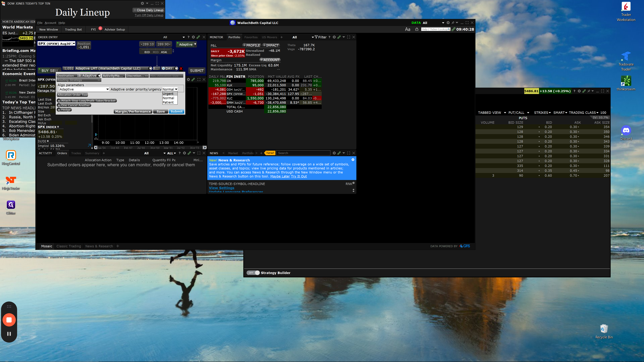The width and height of the screenshot is (644, 362).
Task: Choose Urgent priority from the dropdown list
Action: point(170,94)
